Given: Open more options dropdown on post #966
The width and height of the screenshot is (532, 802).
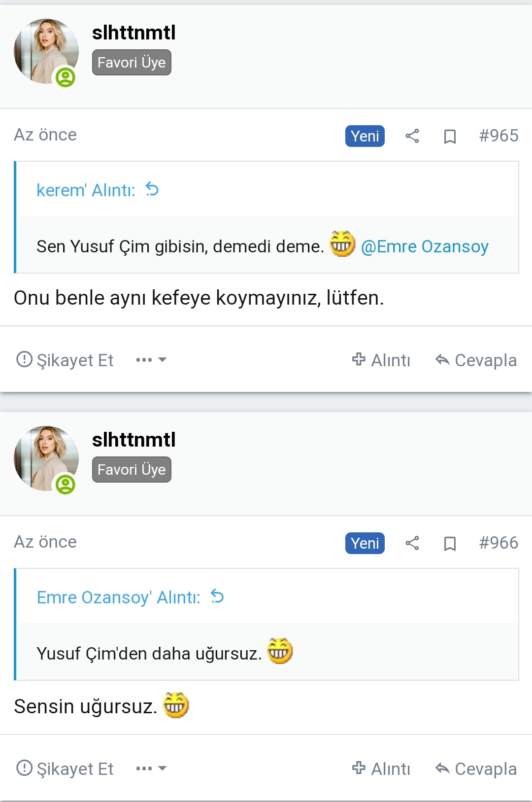Looking at the screenshot, I should 151,768.
